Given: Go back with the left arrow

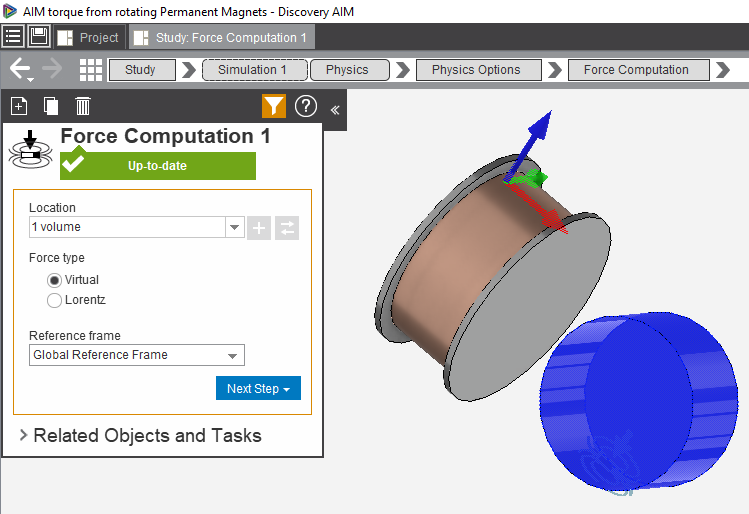Looking at the screenshot, I should click(20, 69).
